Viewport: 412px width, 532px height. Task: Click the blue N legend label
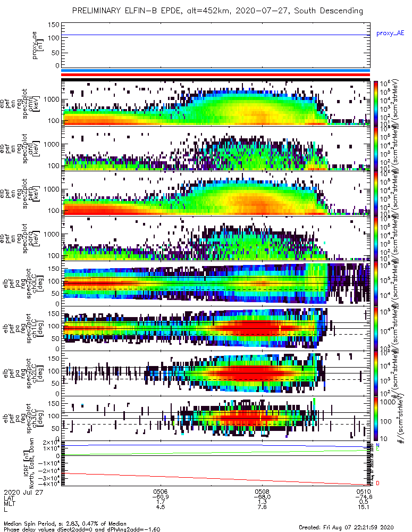pyautogui.click(x=377, y=445)
